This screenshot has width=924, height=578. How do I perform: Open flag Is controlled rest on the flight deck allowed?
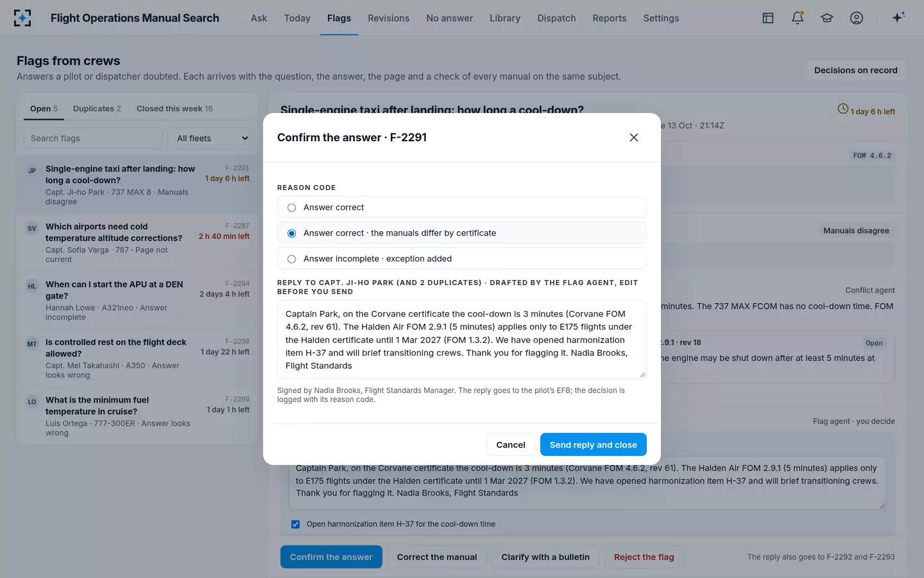click(x=137, y=358)
